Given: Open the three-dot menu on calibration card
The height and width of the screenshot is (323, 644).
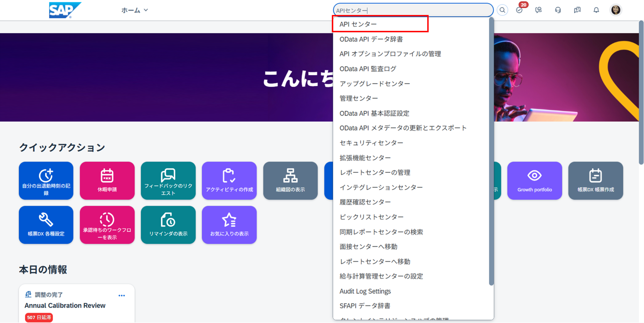Looking at the screenshot, I should [121, 296].
